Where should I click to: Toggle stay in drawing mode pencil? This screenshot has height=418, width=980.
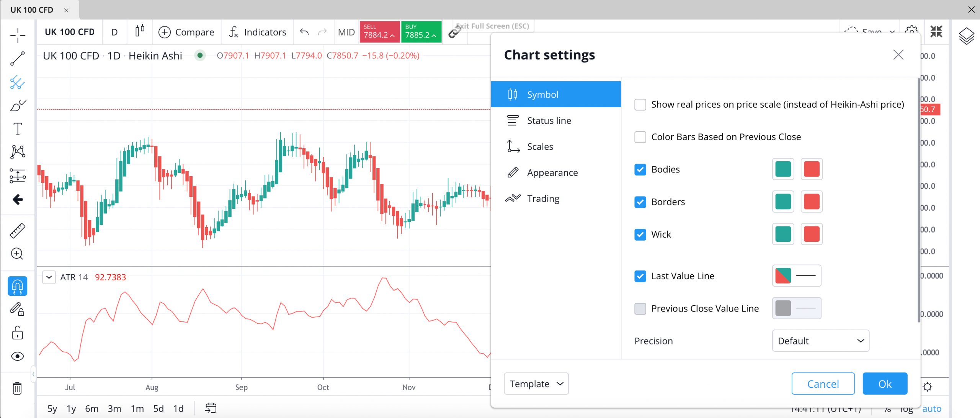[18, 309]
